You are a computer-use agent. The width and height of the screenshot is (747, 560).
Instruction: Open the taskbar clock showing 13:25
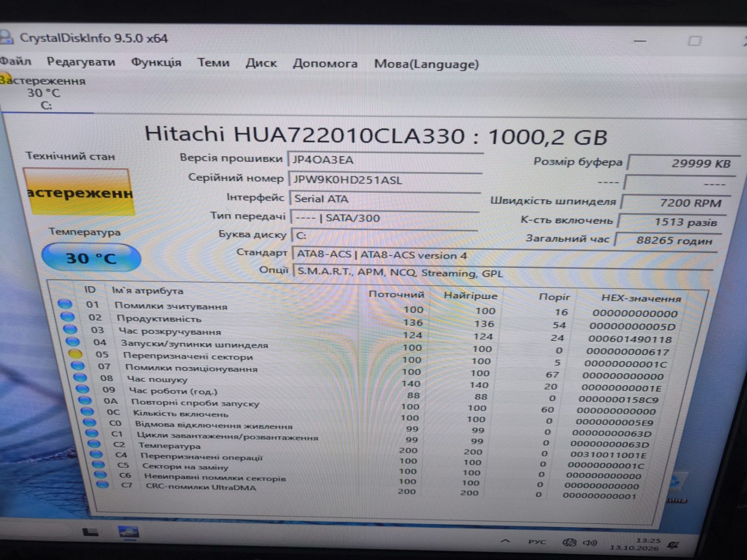coord(635,544)
